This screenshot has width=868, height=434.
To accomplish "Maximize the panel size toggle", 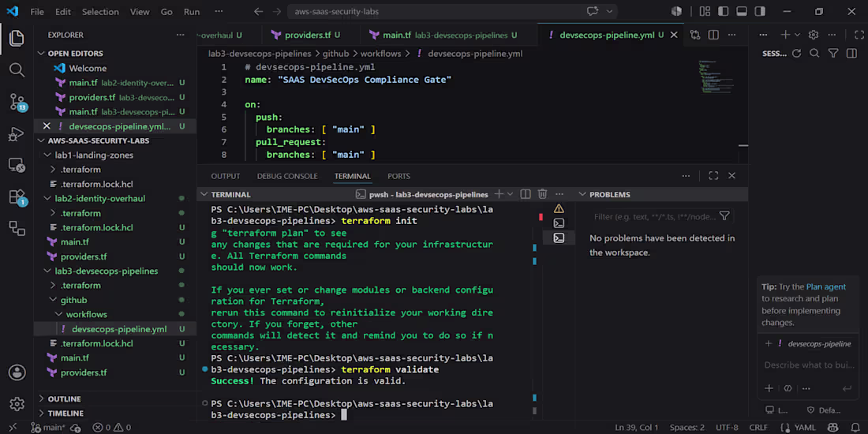I will 713,175.
